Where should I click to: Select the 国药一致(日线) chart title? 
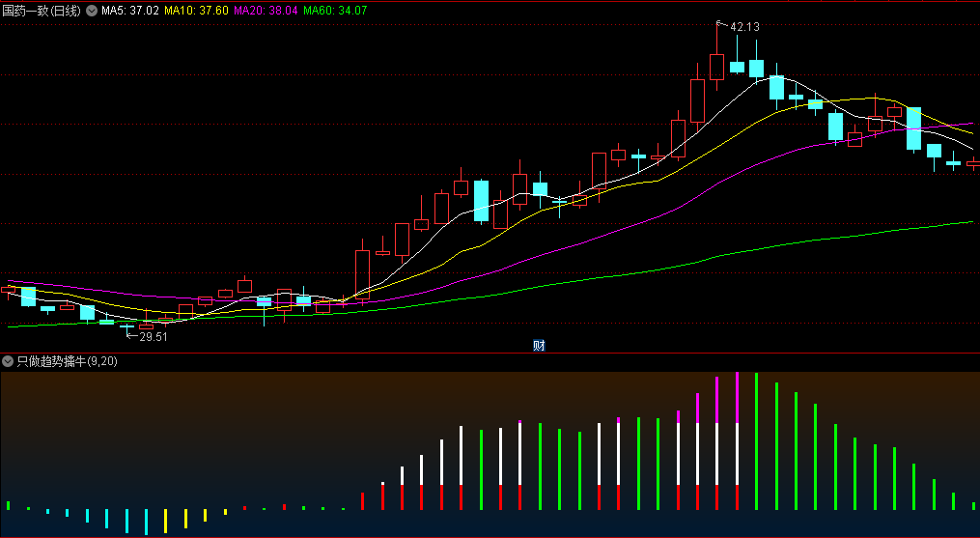click(42, 11)
